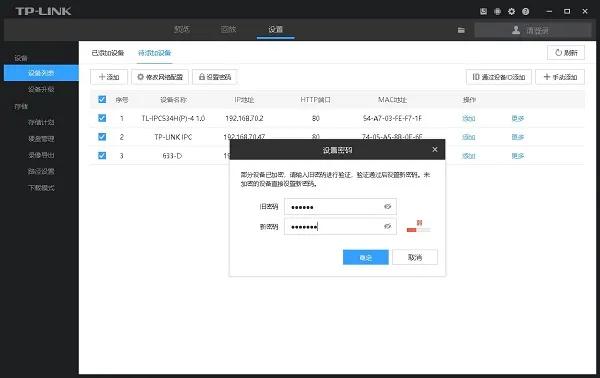
Task: Open the sidebar item just above 下载模式
Action: 41,171
